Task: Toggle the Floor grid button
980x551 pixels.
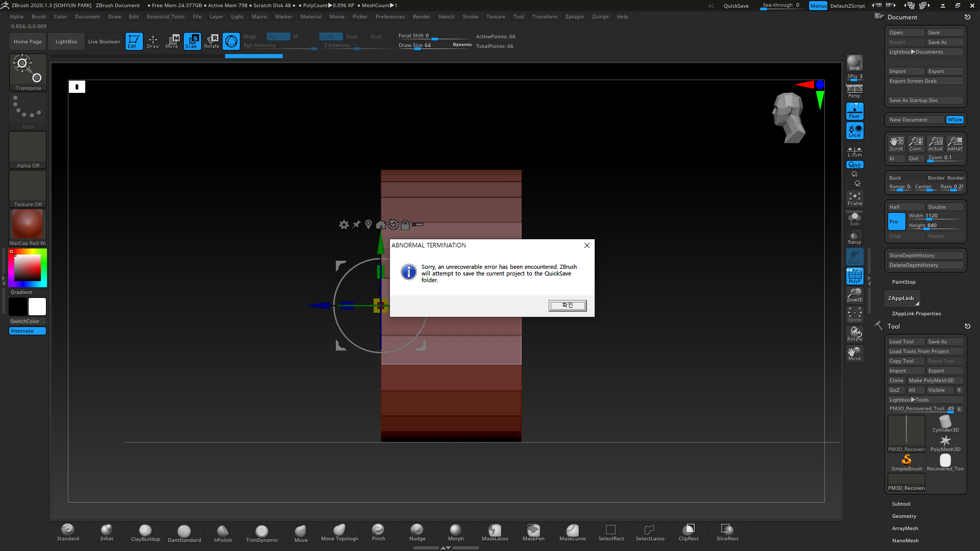Action: pyautogui.click(x=854, y=111)
